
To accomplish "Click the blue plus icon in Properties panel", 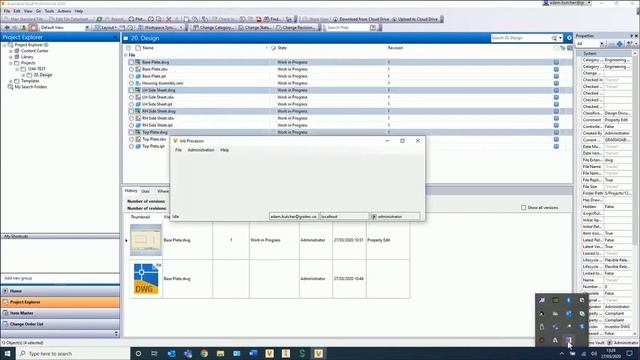I will click(620, 44).
